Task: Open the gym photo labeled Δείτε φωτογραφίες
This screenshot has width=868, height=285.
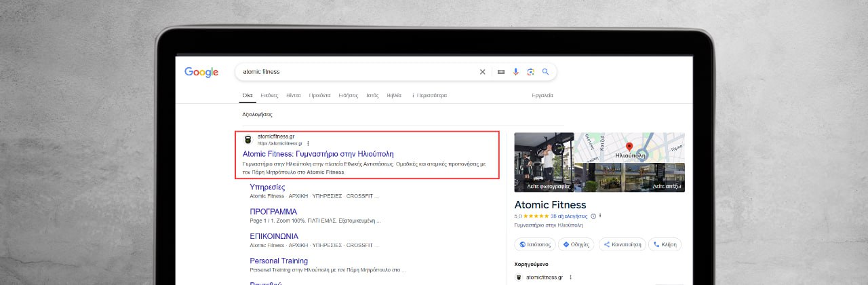Action: click(544, 162)
